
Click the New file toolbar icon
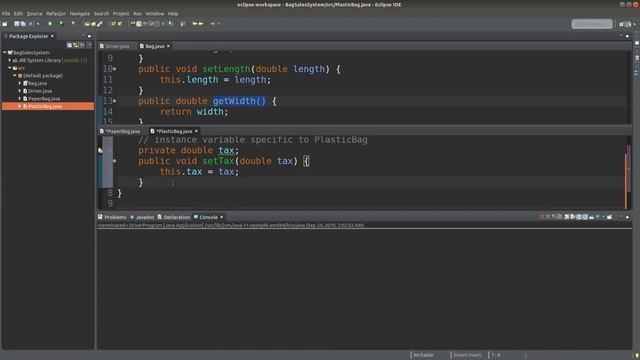pos(4,24)
